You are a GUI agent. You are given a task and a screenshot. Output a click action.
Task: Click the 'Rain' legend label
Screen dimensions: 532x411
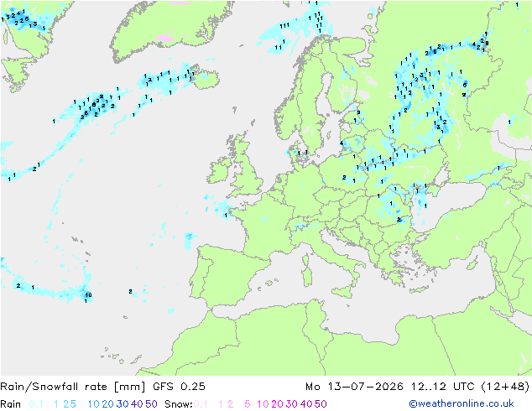coord(11,404)
